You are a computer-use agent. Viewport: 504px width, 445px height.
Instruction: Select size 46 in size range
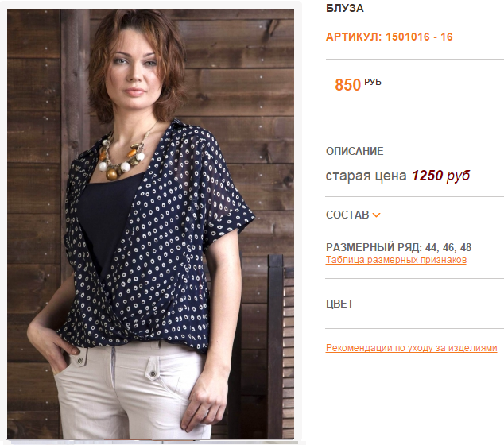click(448, 247)
